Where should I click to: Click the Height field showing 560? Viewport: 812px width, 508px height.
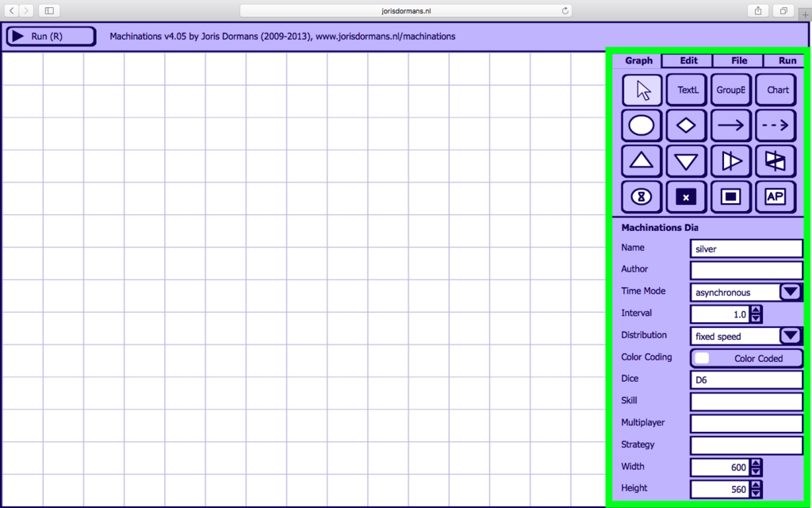click(720, 489)
